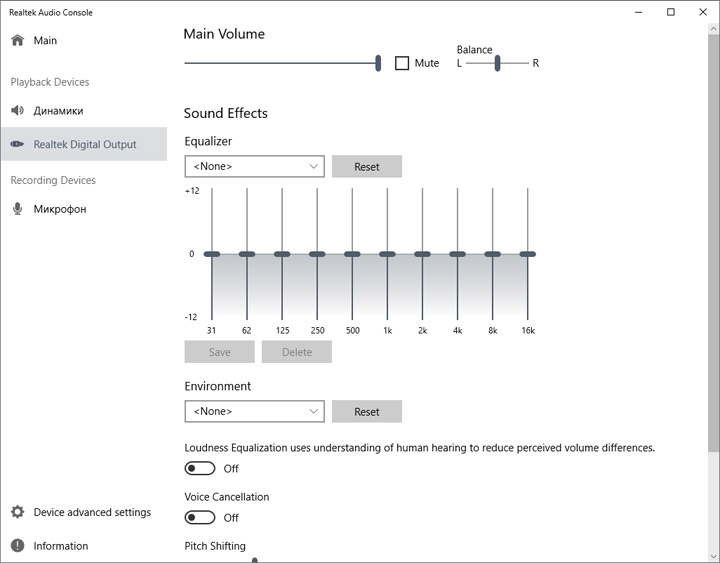
Task: Tick the Mute checkbox
Action: click(402, 63)
